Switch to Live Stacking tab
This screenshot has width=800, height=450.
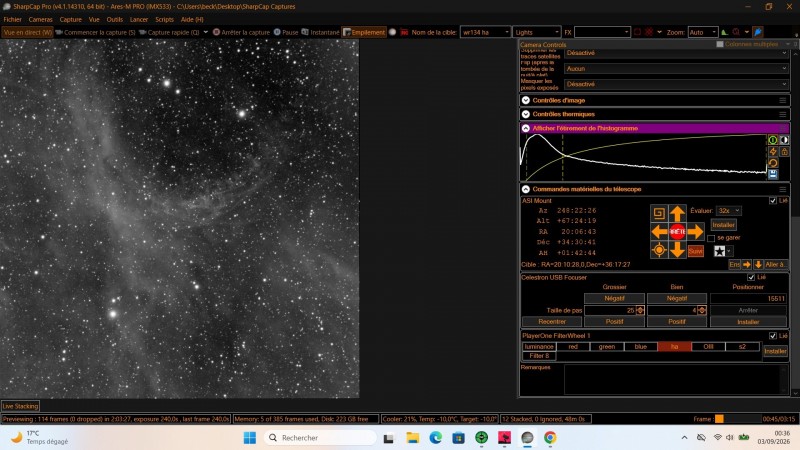(20, 406)
